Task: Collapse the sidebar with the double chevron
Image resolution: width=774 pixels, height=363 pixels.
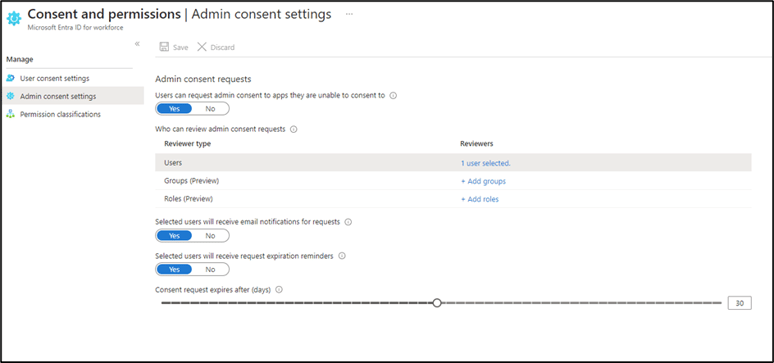Action: coord(137,44)
